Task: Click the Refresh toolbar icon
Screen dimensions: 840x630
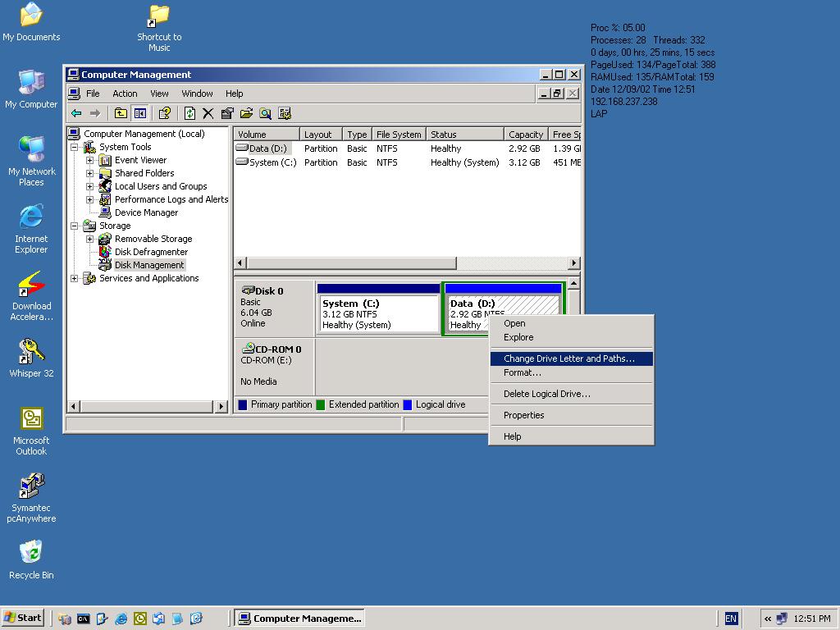Action: (189, 113)
